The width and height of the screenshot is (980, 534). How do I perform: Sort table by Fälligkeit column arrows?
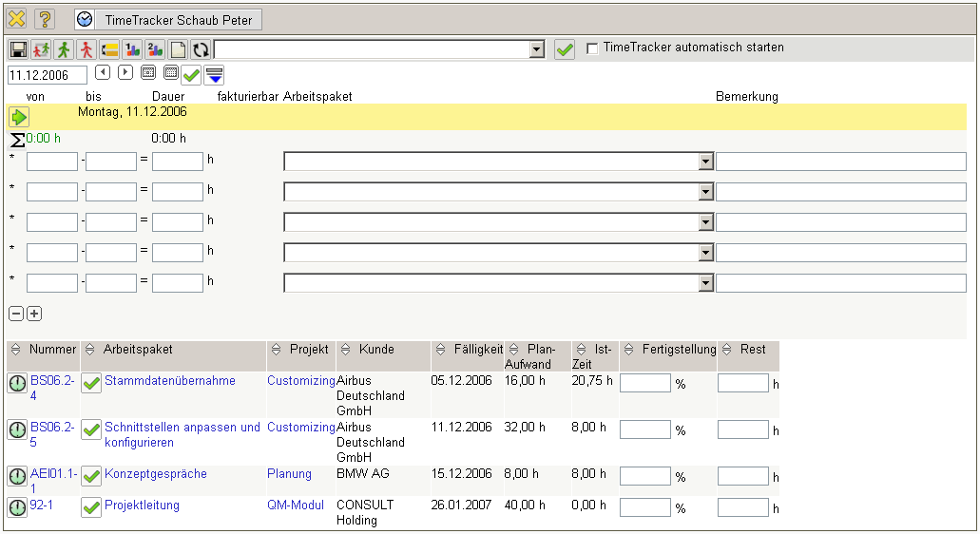pos(439,351)
